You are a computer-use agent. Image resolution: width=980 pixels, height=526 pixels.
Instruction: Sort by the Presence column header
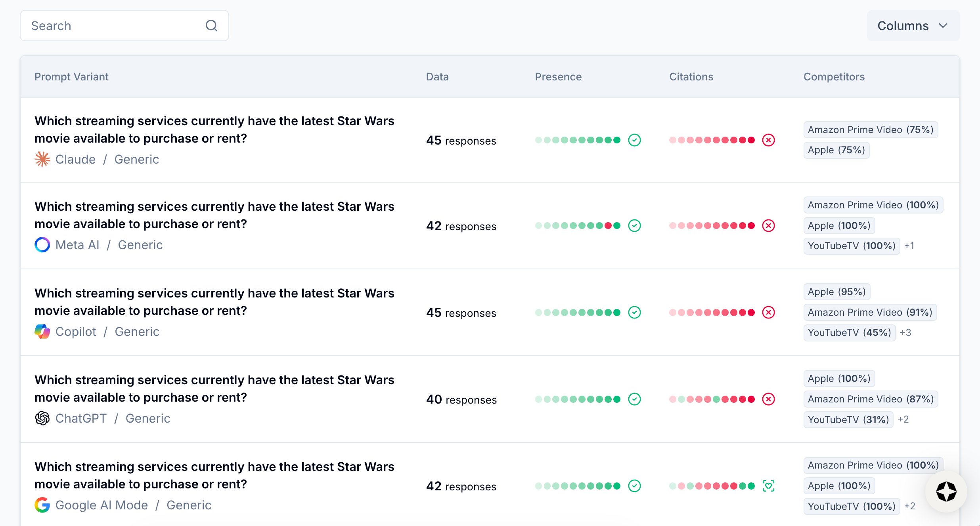[558, 77]
